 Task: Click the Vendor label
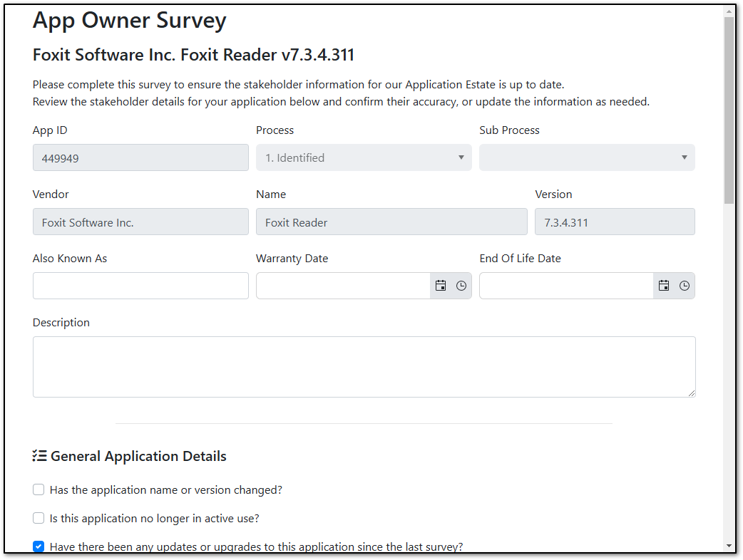pyautogui.click(x=51, y=194)
